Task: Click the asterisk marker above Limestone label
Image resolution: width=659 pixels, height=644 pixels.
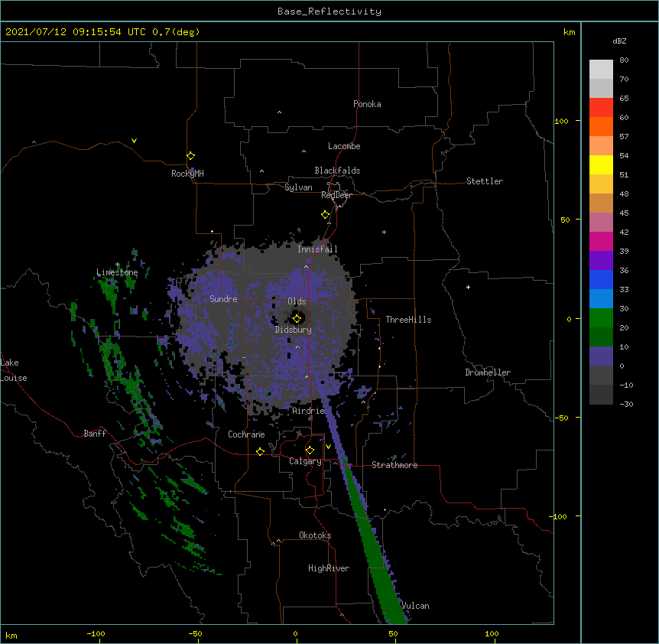Action: 118,265
